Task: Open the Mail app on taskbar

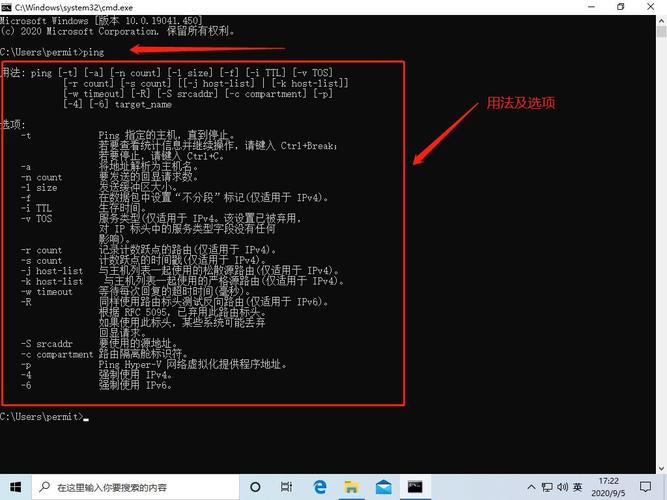Action: click(384, 487)
